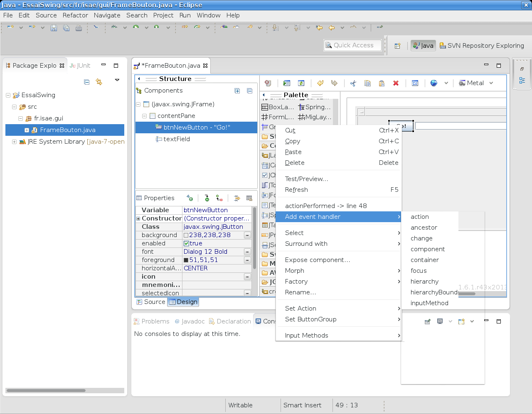This screenshot has height=414, width=532.
Task: Click inside the Quick Access field
Action: [x=352, y=45]
